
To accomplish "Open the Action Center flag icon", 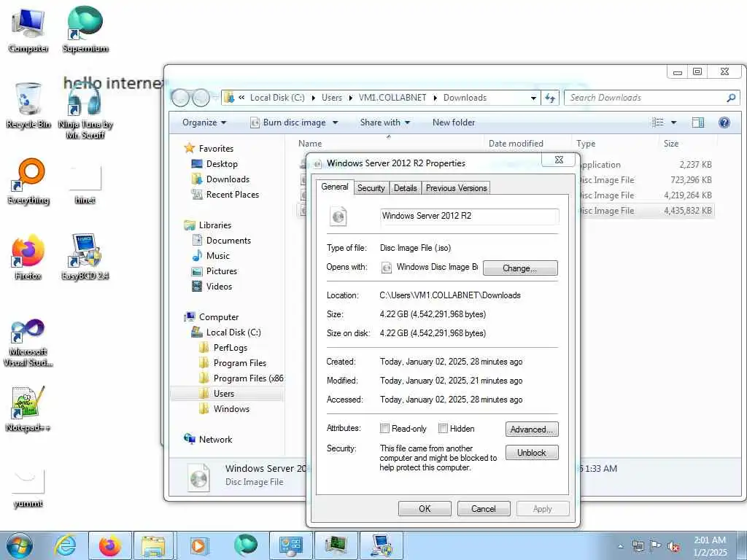I will click(x=656, y=547).
